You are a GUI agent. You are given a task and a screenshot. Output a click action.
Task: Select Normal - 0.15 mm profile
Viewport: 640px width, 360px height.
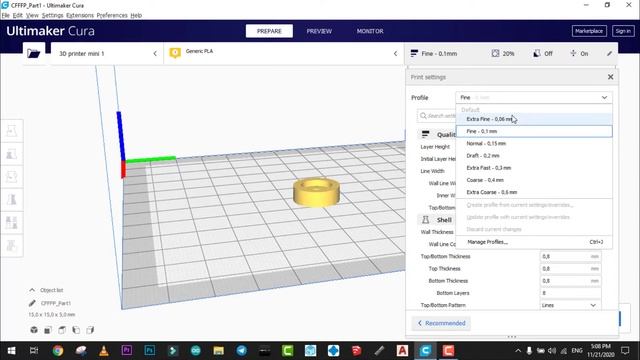(x=534, y=144)
